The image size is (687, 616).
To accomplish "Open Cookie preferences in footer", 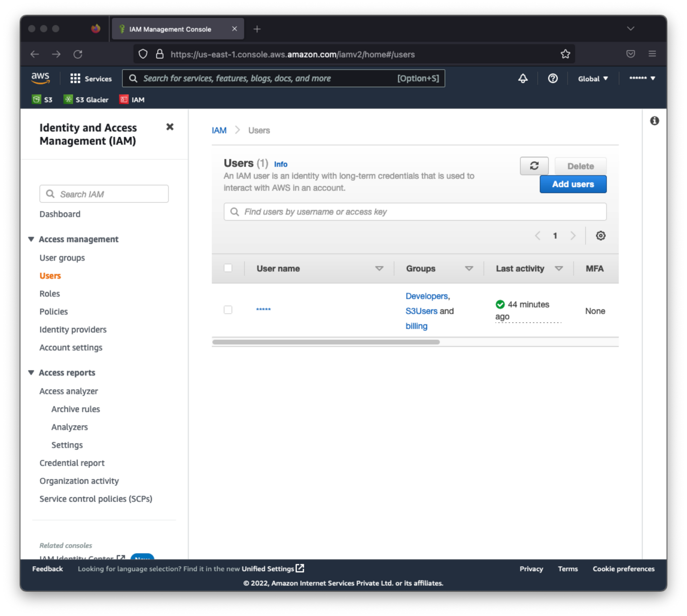I will tap(623, 569).
